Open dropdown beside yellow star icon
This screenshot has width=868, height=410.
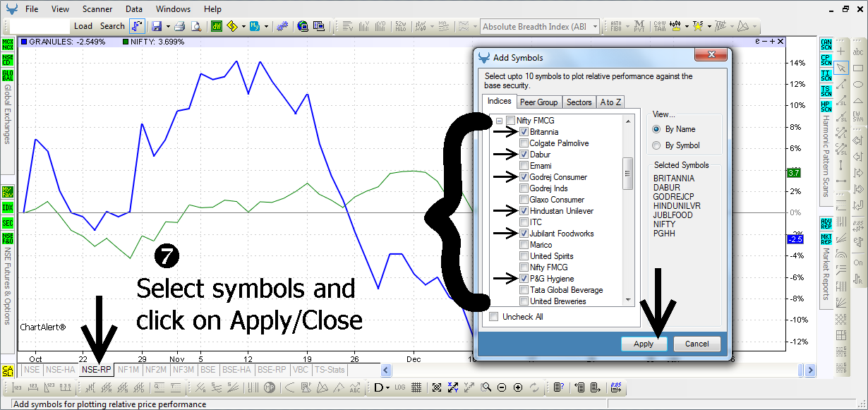(x=708, y=27)
